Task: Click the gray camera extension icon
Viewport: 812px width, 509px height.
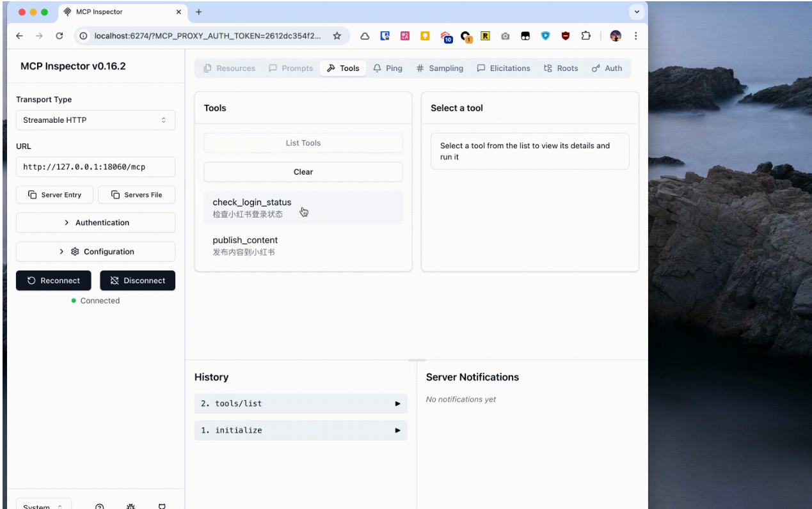Action: tap(505, 36)
